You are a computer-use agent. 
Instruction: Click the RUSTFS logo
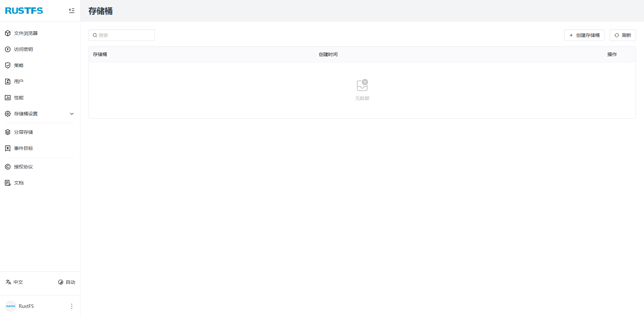(24, 11)
